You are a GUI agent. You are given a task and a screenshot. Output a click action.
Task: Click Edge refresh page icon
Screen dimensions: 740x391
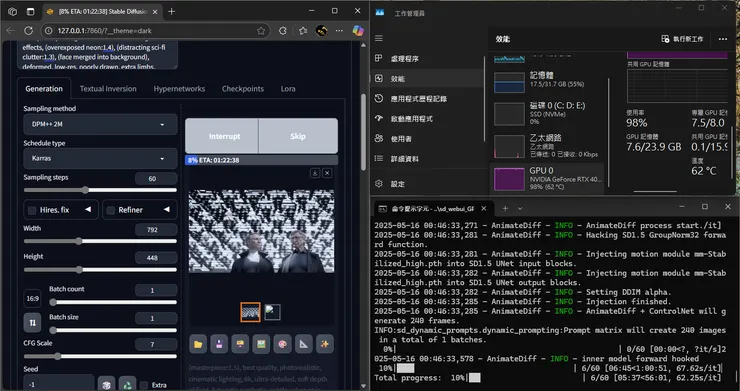pos(29,31)
